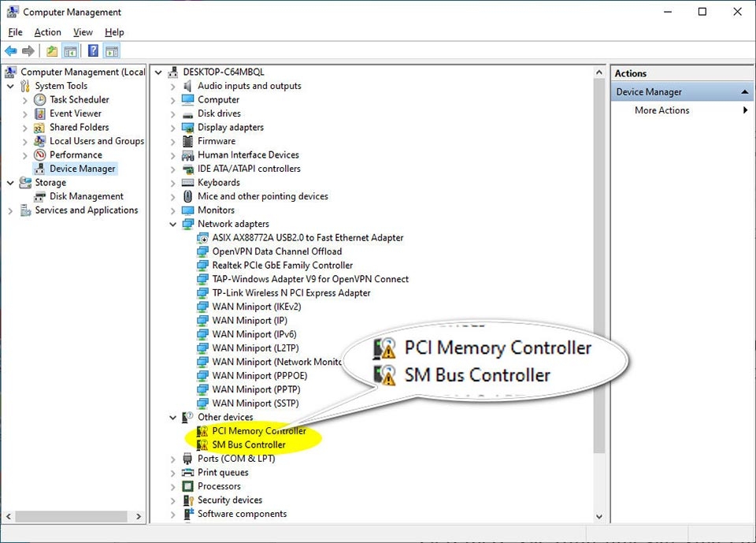
Task: Open More Actions in the Actions pane
Action: click(660, 110)
